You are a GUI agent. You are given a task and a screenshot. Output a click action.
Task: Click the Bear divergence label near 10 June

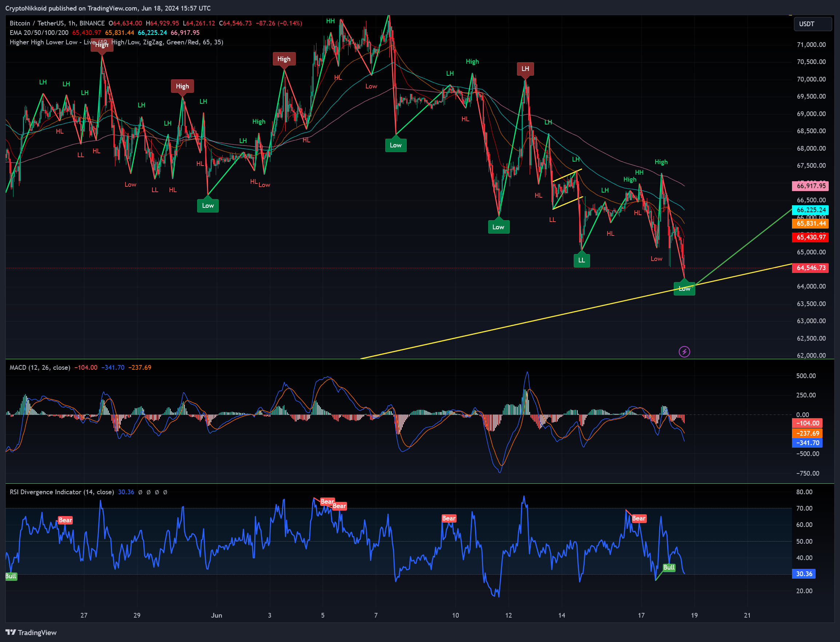(x=449, y=519)
